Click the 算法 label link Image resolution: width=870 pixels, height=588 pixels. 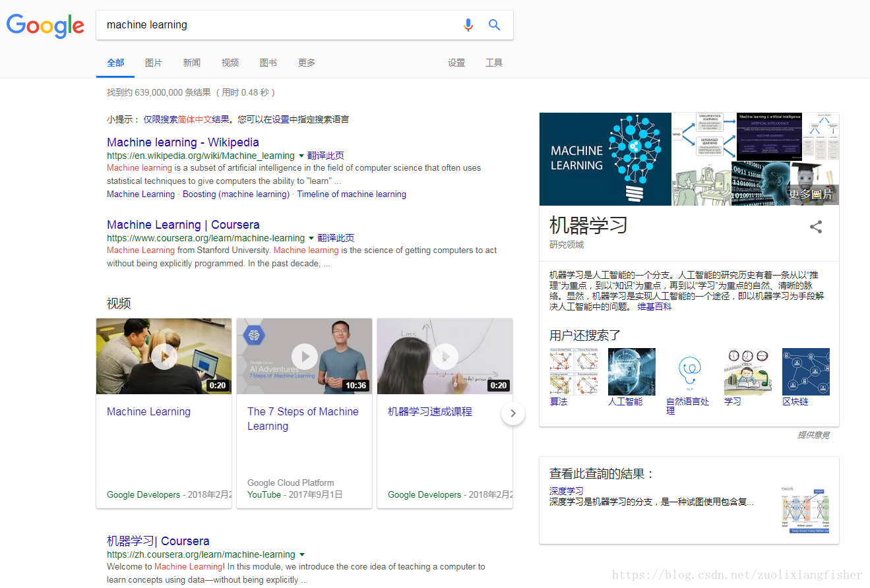tap(559, 401)
